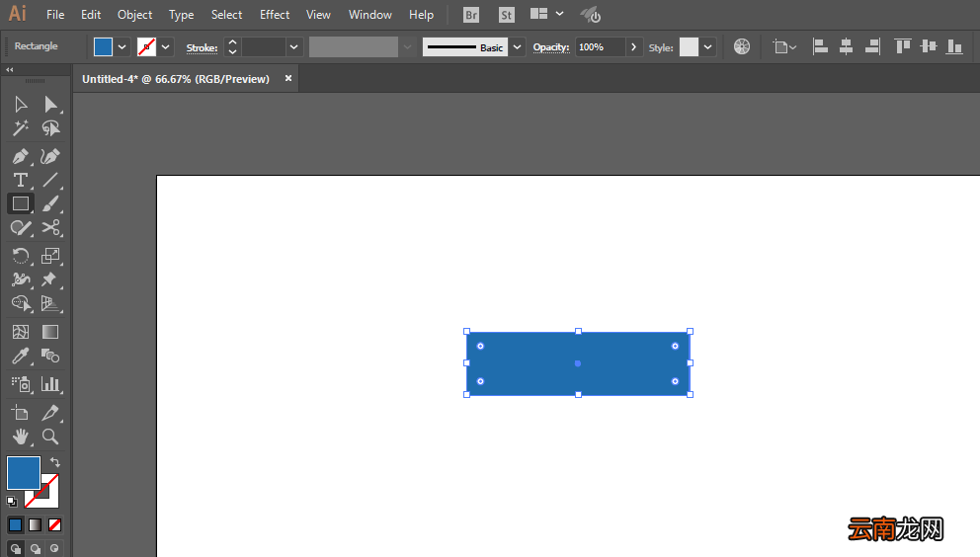Click the blue Fill swatch in toolbox

(24, 473)
